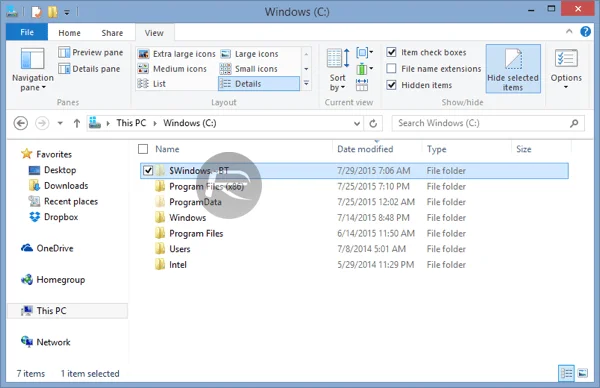Open the File tab
Screen dimensions: 600x388
click(x=27, y=32)
